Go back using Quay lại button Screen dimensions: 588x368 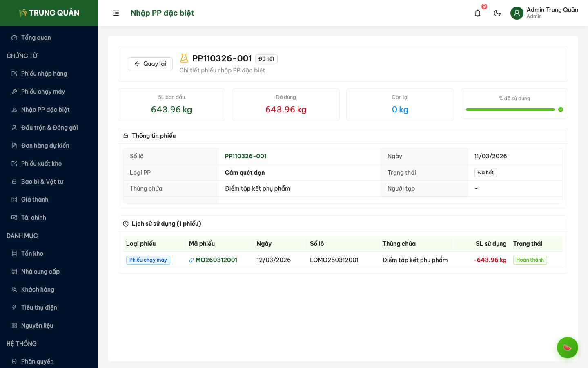click(x=150, y=64)
